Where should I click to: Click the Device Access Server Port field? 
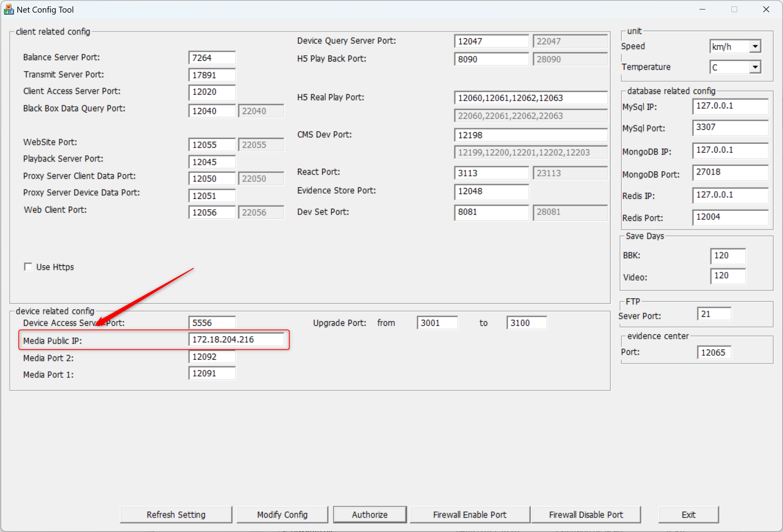212,323
